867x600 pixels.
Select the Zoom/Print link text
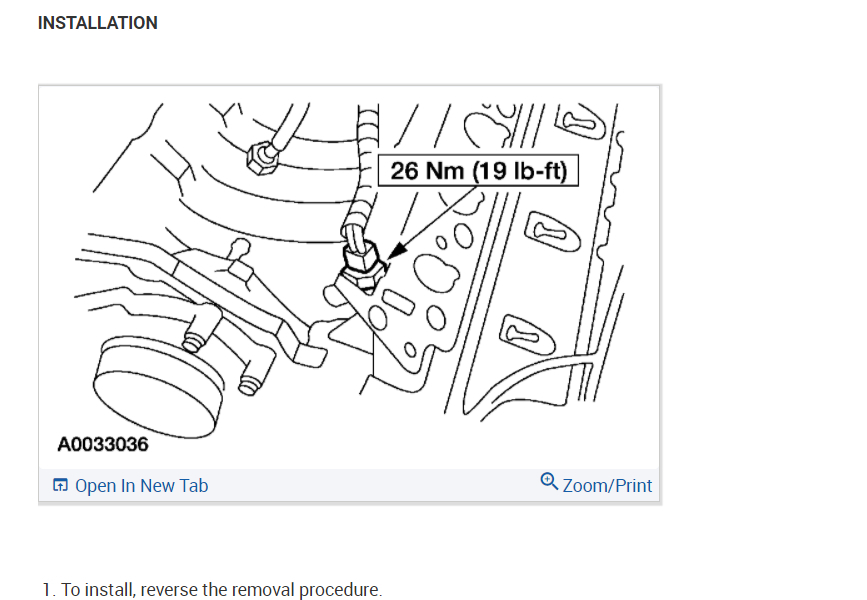tap(607, 486)
